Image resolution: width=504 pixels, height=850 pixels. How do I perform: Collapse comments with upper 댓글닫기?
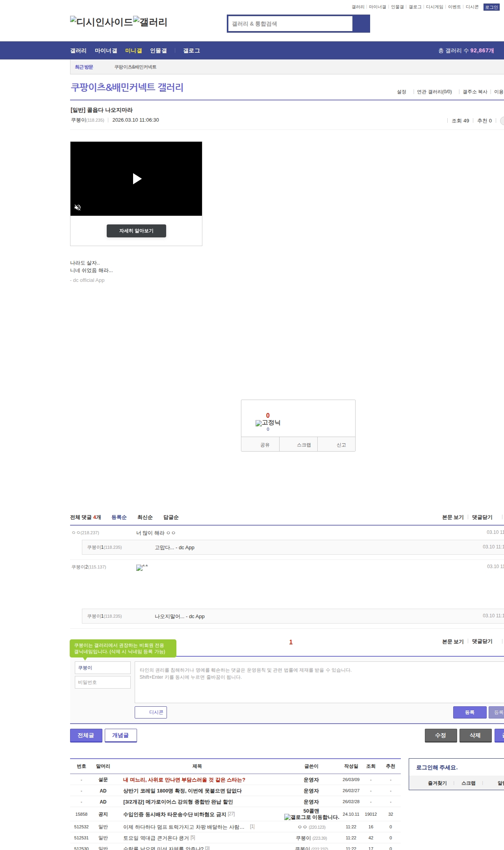[482, 517]
